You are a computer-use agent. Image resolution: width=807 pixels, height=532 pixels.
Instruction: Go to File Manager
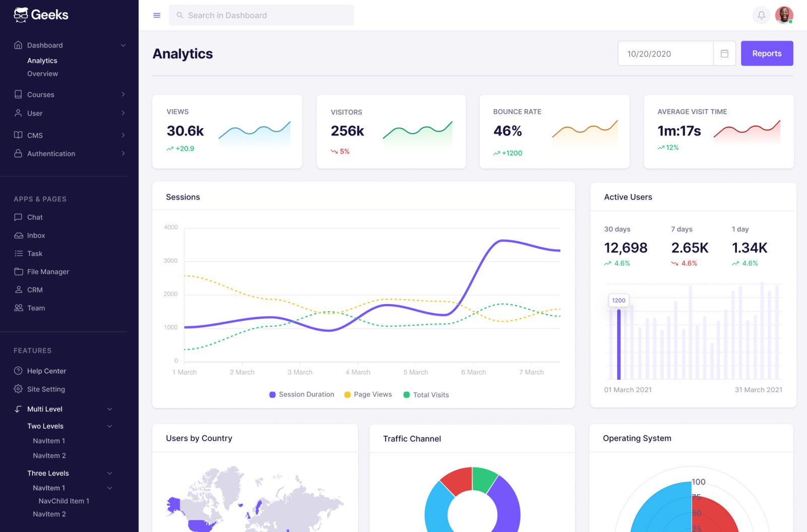(48, 272)
